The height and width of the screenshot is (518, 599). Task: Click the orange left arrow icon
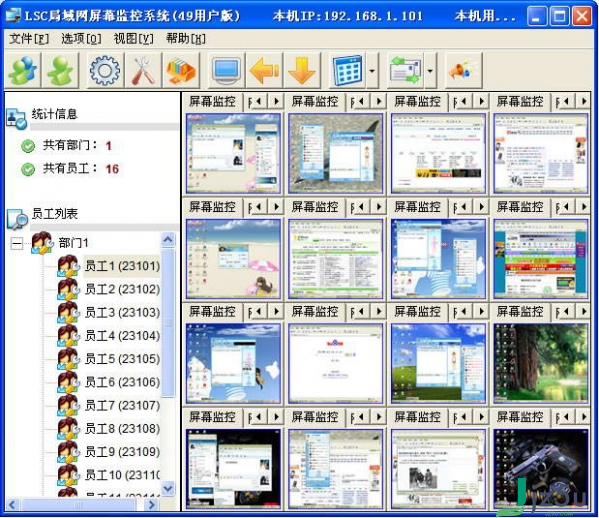pos(264,70)
